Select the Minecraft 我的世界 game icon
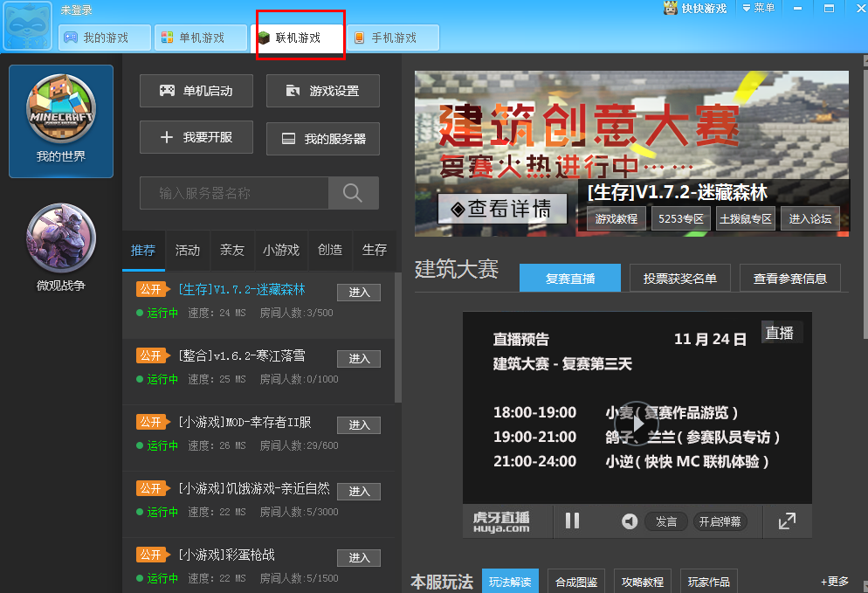Viewport: 868px width, 593px height. click(61, 121)
